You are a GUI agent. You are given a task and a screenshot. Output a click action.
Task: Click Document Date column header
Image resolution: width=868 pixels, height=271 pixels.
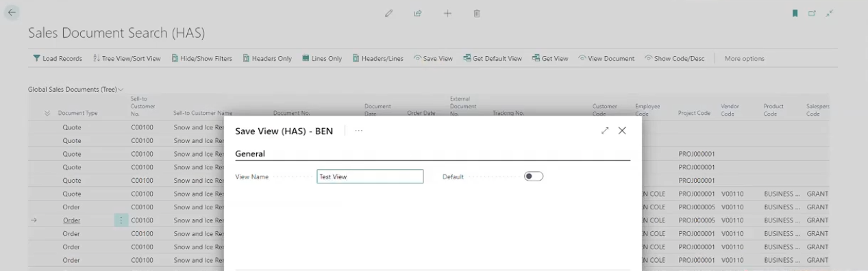coord(377,109)
